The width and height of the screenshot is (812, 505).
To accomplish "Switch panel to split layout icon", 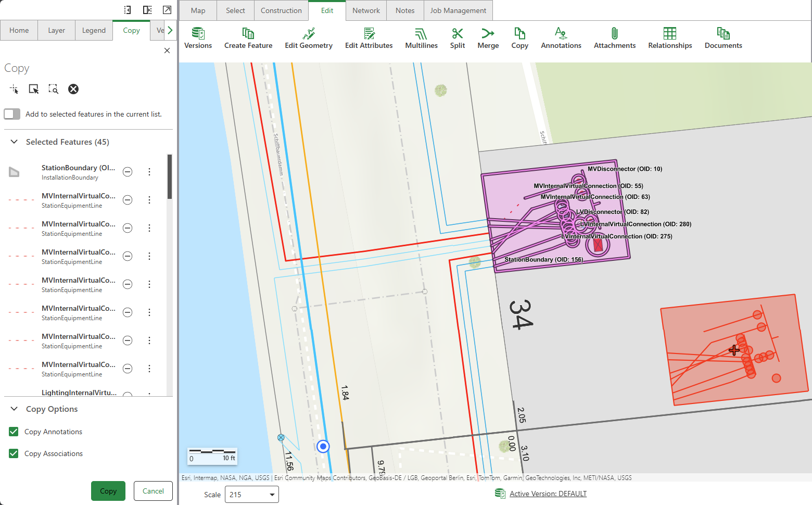I will [147, 10].
